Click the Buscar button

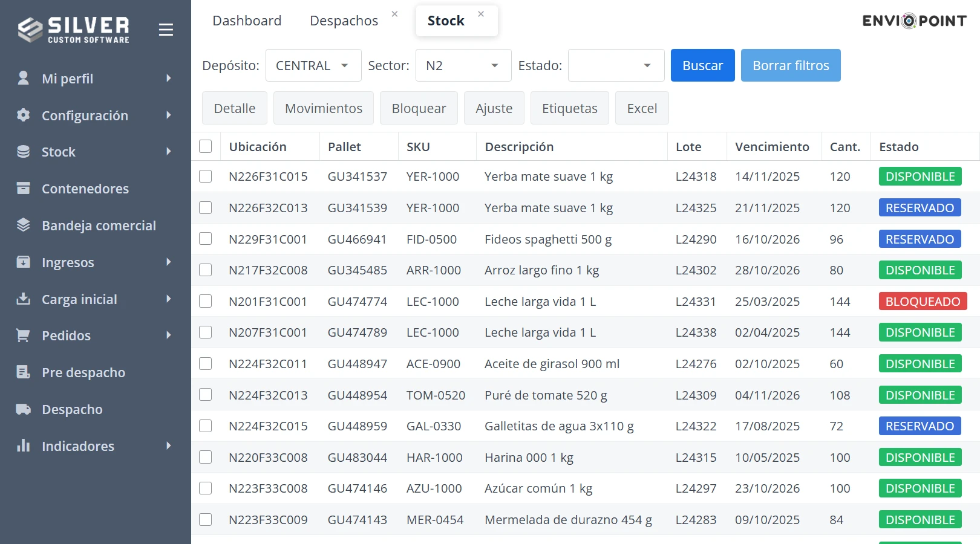(x=703, y=65)
